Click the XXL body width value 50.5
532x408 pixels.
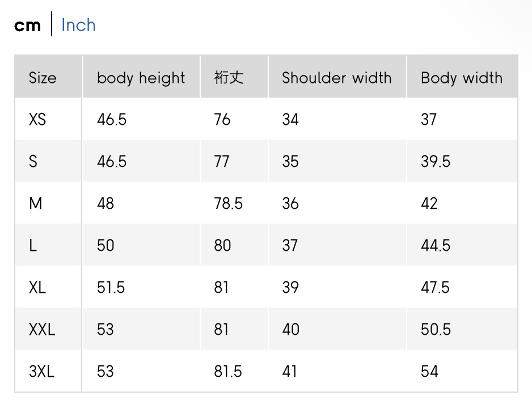click(x=436, y=329)
